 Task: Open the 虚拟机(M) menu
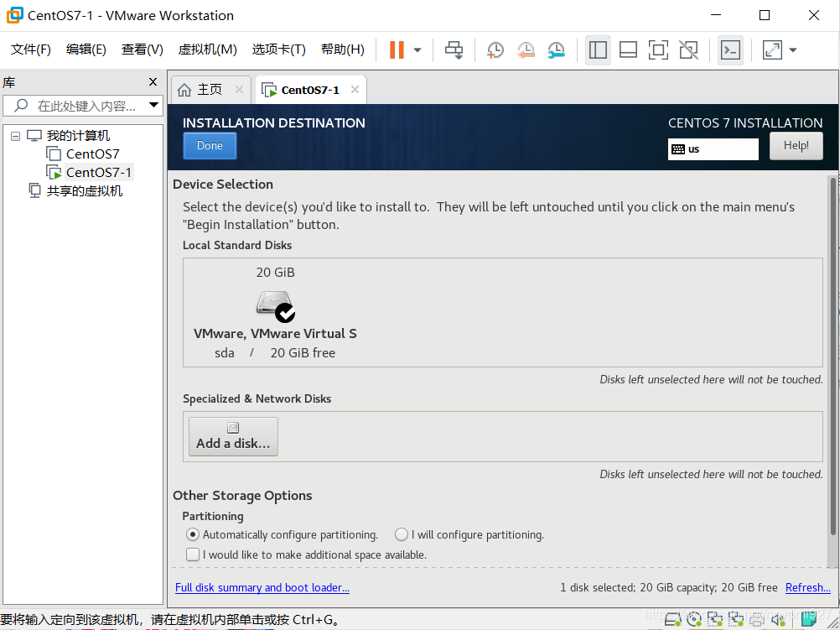pyautogui.click(x=207, y=49)
